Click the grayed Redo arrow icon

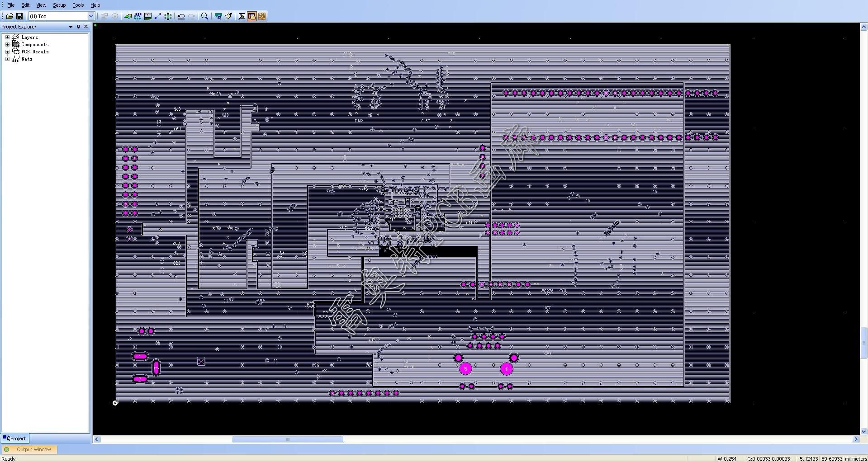click(x=192, y=16)
